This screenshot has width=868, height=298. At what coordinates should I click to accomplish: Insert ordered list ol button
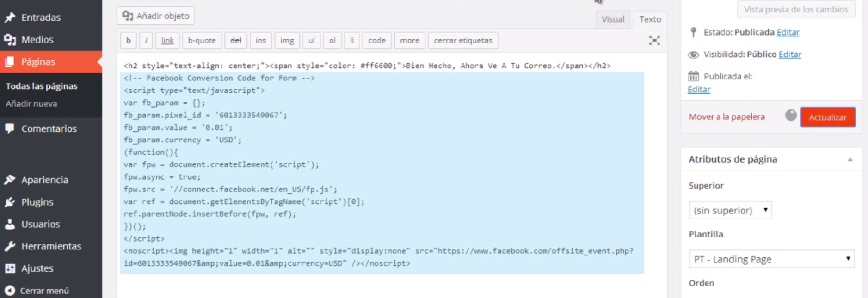(x=332, y=41)
